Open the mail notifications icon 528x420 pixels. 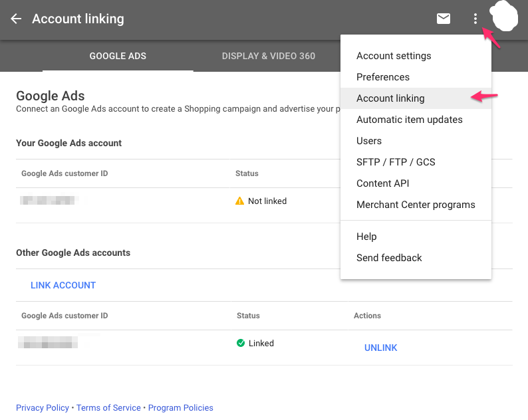click(x=444, y=19)
